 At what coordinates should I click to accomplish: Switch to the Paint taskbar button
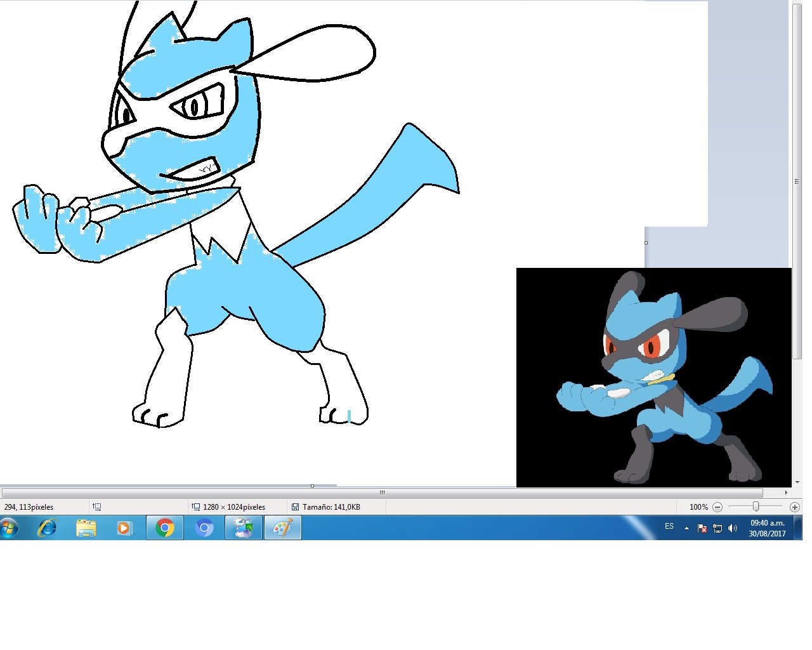pos(282,527)
